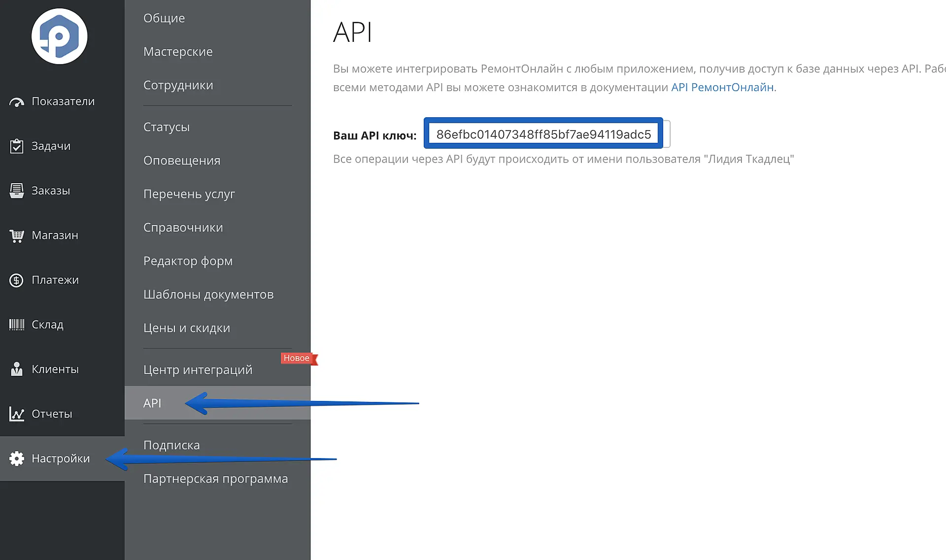Follow the API РемонтОнлайн documentation link
Image resolution: width=946 pixels, height=560 pixels.
(722, 87)
